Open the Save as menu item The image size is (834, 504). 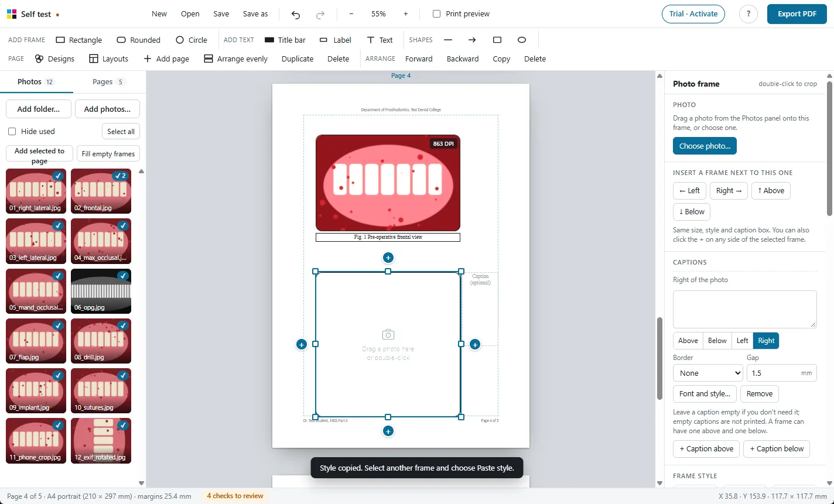[255, 14]
